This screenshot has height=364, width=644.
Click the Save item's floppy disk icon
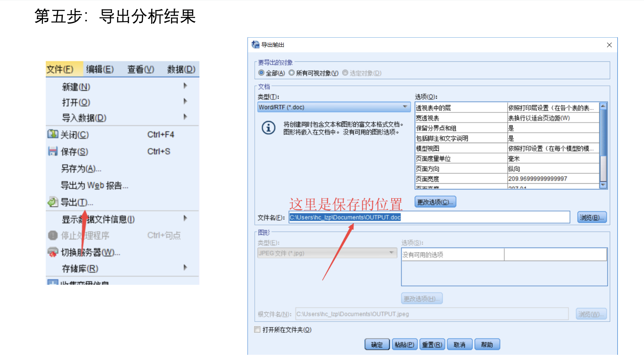[x=53, y=151]
